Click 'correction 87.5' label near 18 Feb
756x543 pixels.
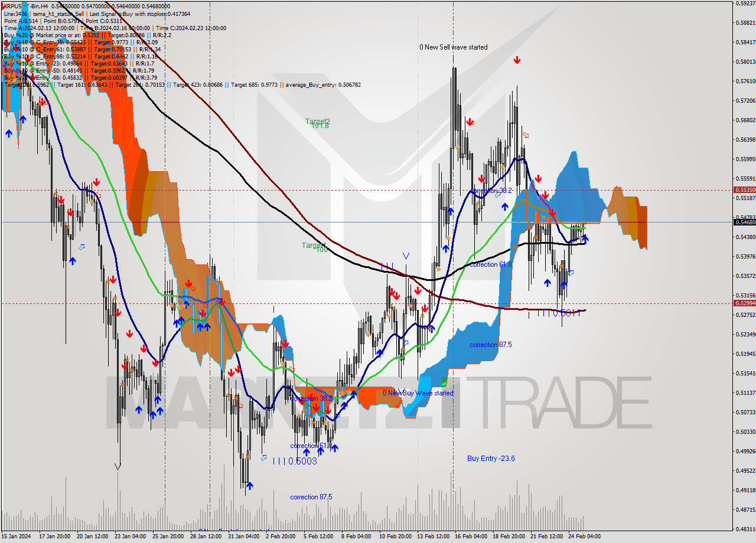pos(491,345)
